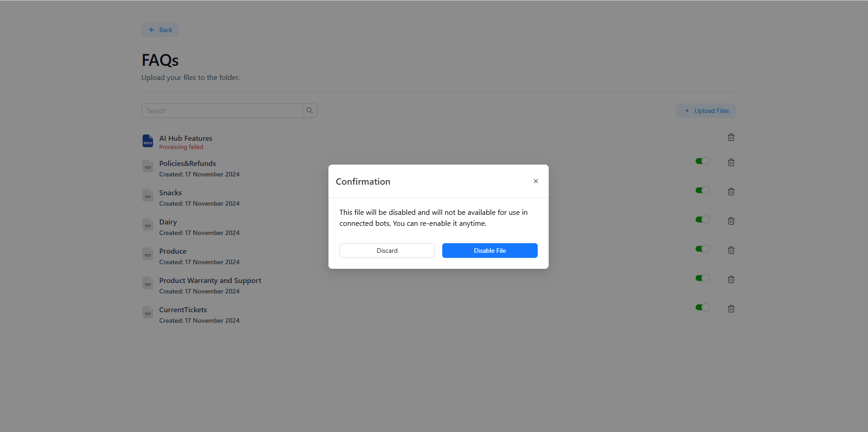Delete Product Warranty and Support file

[731, 279]
